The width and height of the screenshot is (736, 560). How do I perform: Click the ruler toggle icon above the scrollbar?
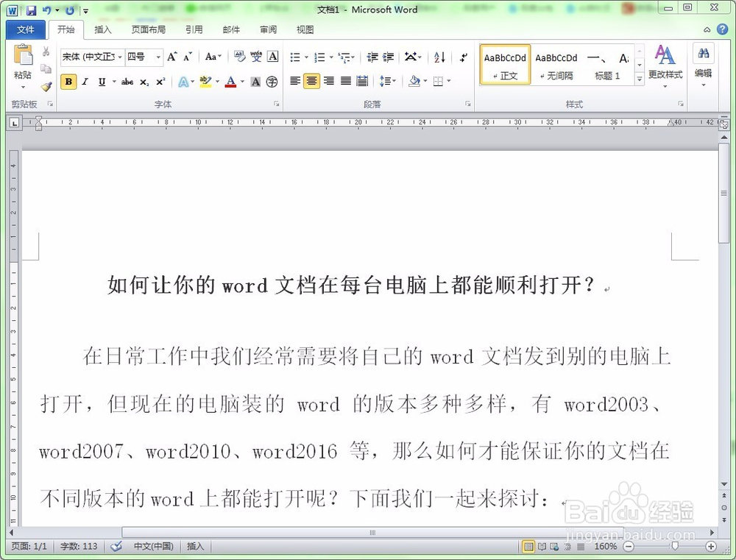click(723, 124)
